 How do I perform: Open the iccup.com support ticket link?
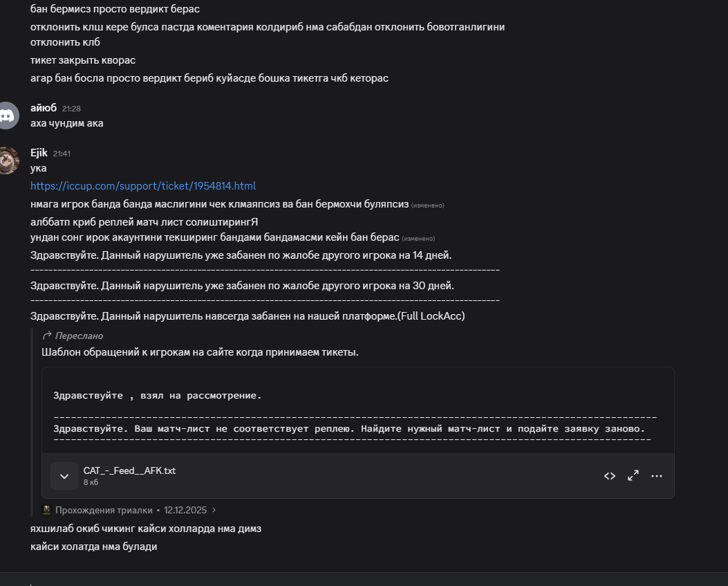[x=143, y=185]
